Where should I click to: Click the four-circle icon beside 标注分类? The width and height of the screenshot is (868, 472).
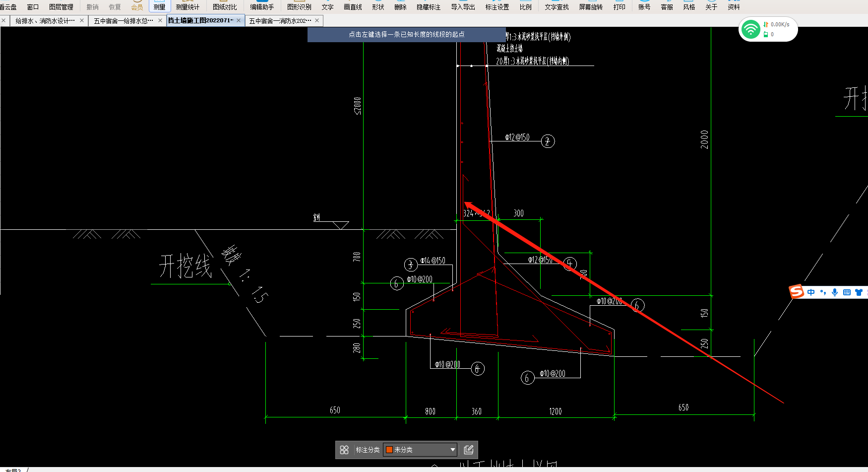pyautogui.click(x=344, y=450)
